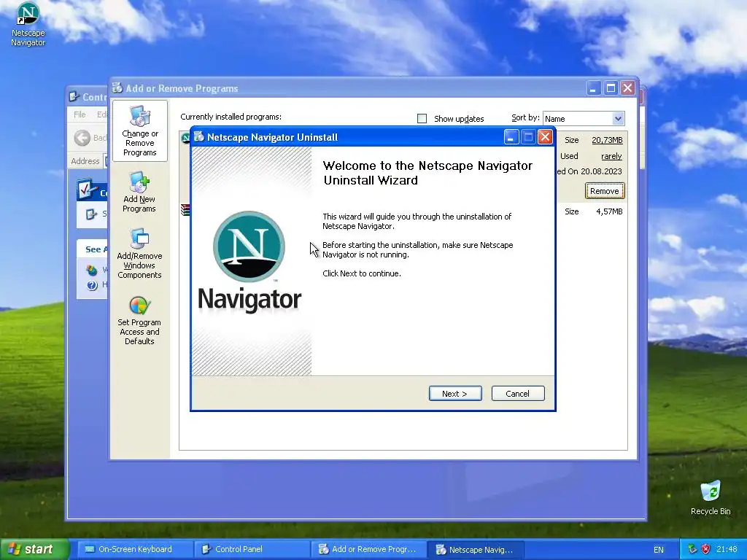
Task: Click the 20,73MB size value
Action: coord(607,140)
